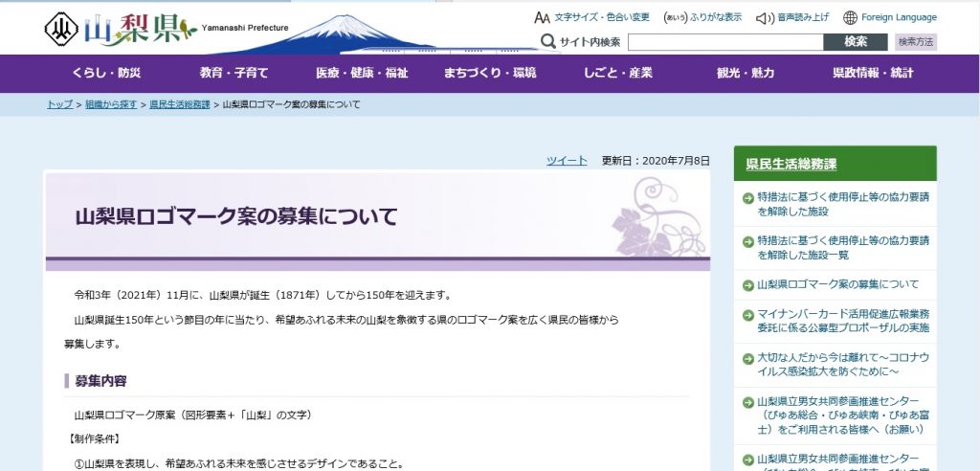Click the 県民生活総務課 breadcrumb link

(x=180, y=104)
